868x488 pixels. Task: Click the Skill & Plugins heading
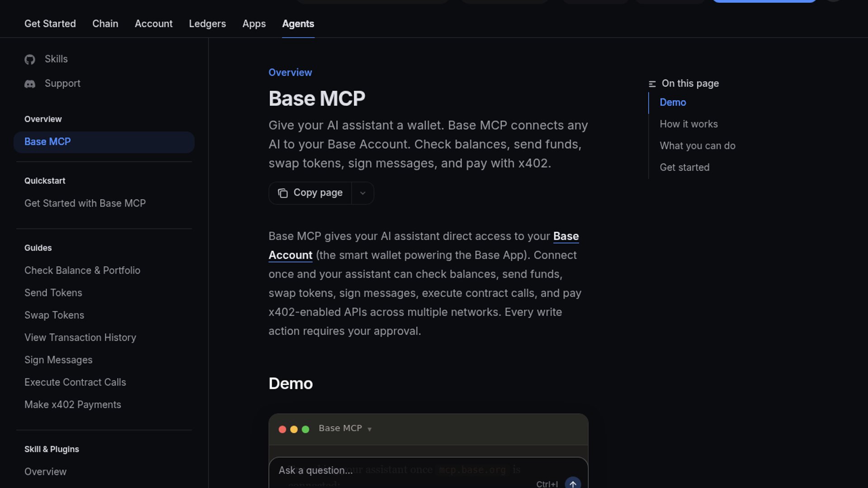pos(52,449)
